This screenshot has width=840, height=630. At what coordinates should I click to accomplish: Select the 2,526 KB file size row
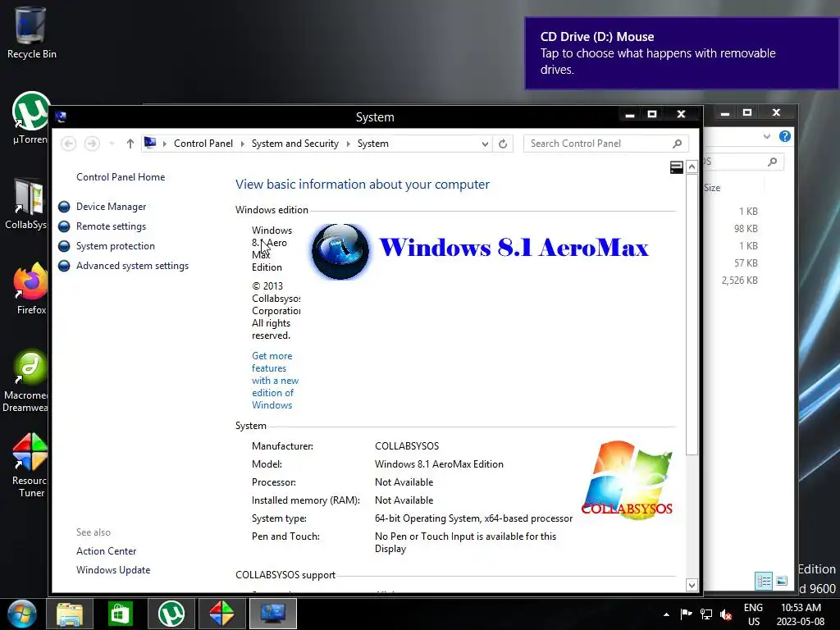739,281
